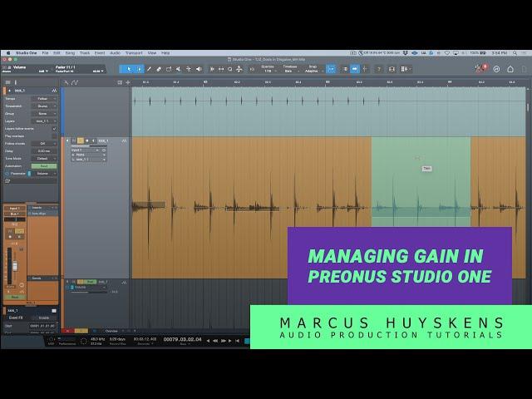This screenshot has height=399, width=532.
Task: Open the File menu
Action: click(x=45, y=53)
